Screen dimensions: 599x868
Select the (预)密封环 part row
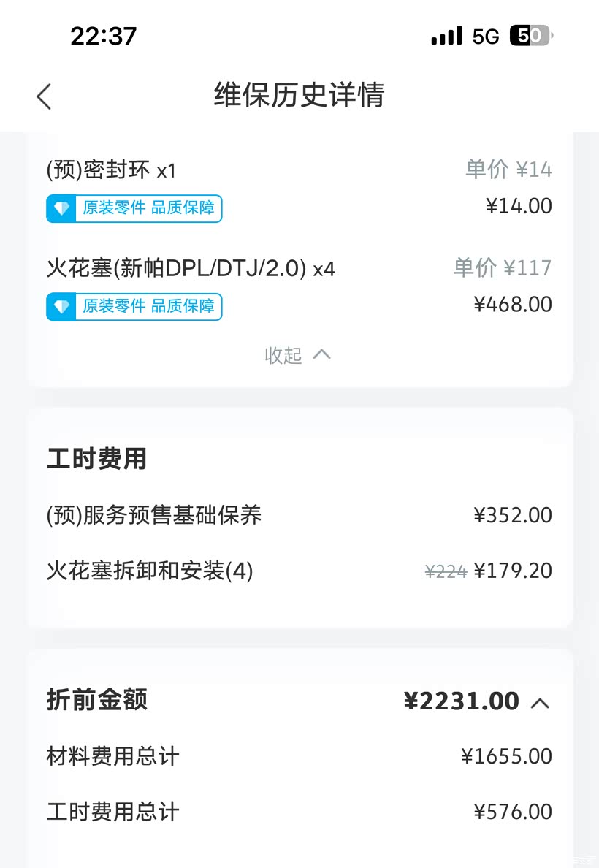pyautogui.click(x=111, y=170)
